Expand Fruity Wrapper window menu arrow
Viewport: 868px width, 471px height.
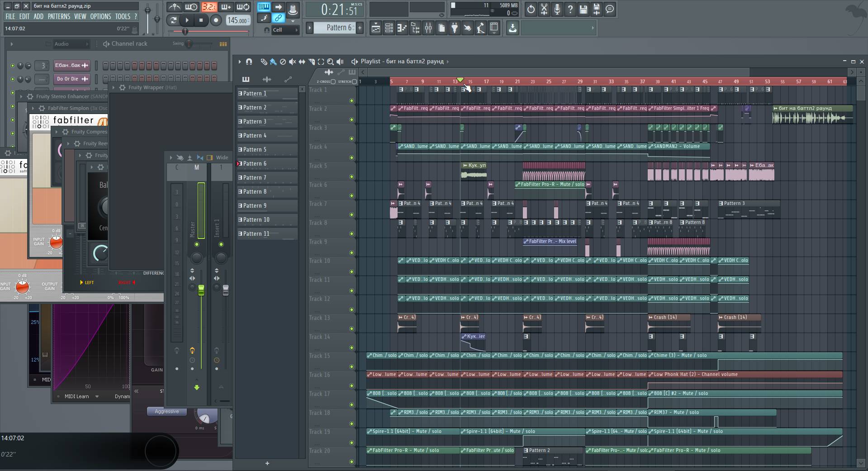114,87
